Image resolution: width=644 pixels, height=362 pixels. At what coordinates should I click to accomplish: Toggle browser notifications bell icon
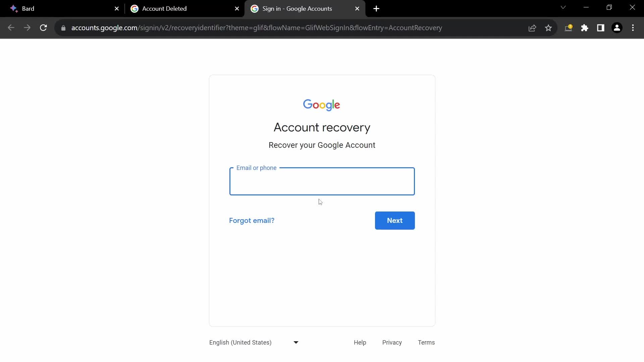(x=569, y=28)
